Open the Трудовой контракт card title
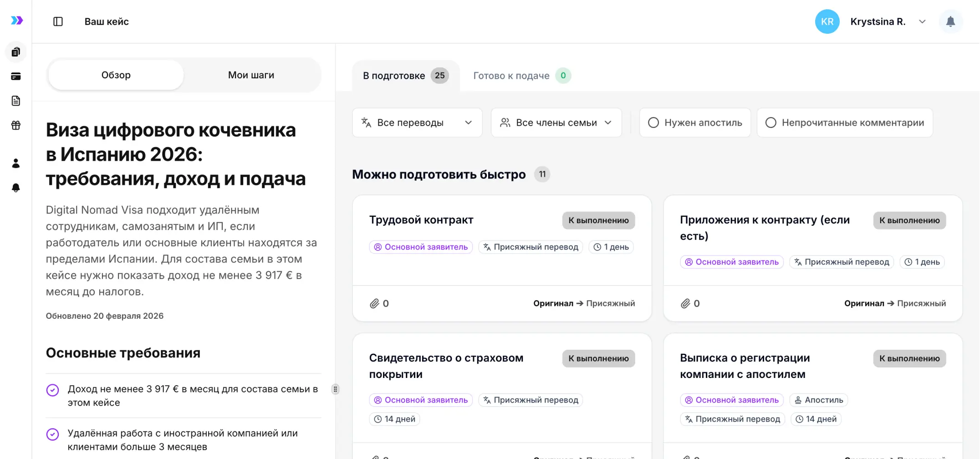980x459 pixels. (x=421, y=220)
